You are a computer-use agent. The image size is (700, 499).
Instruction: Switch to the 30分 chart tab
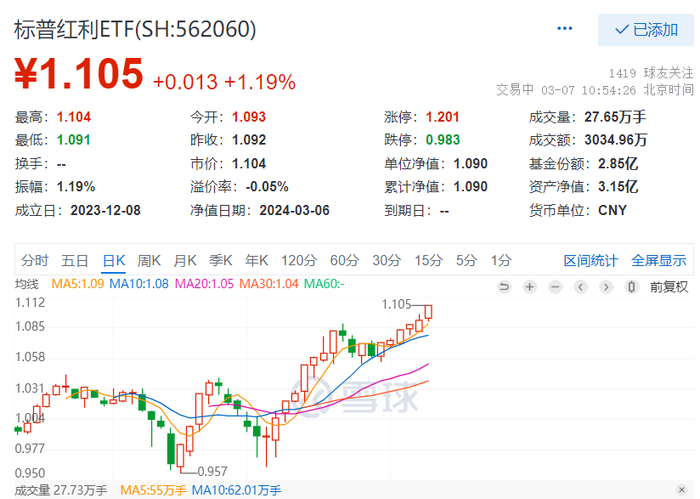point(387,260)
